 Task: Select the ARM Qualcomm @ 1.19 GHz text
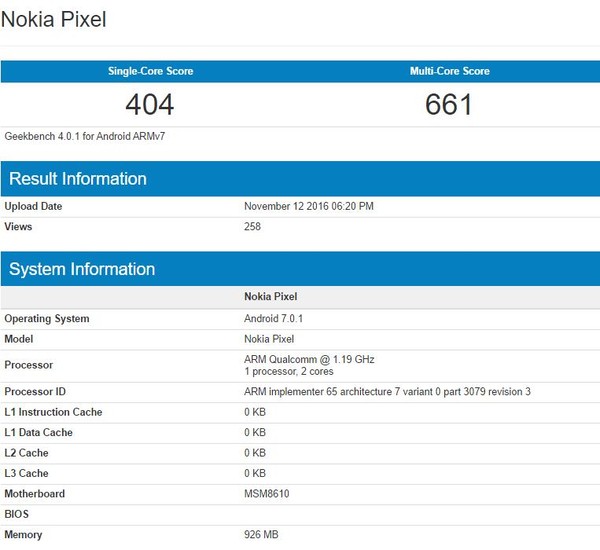pyautogui.click(x=309, y=359)
